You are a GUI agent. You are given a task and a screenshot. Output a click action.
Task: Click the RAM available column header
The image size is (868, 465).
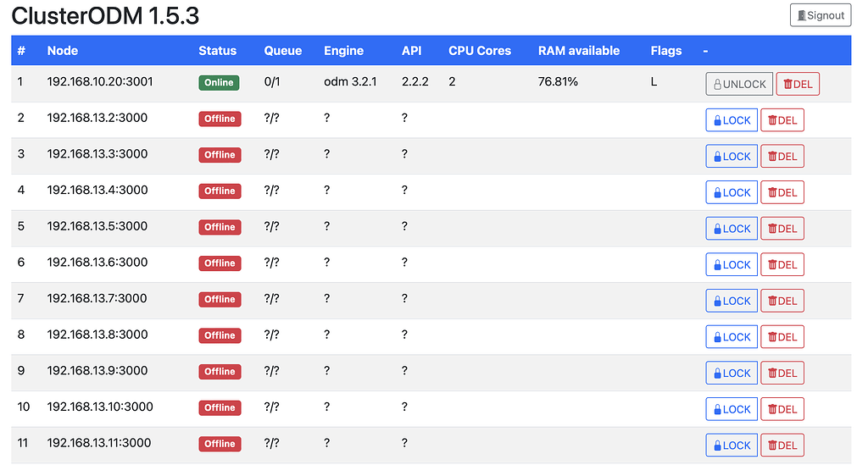(x=578, y=51)
